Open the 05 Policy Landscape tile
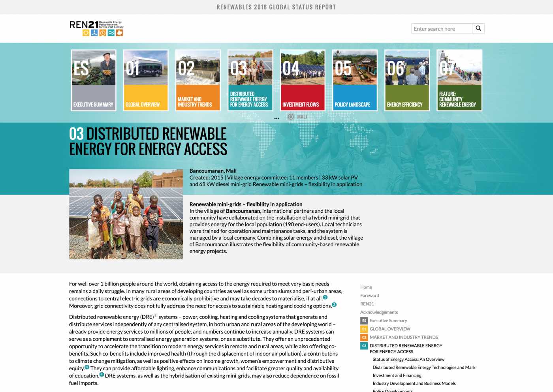 point(355,80)
